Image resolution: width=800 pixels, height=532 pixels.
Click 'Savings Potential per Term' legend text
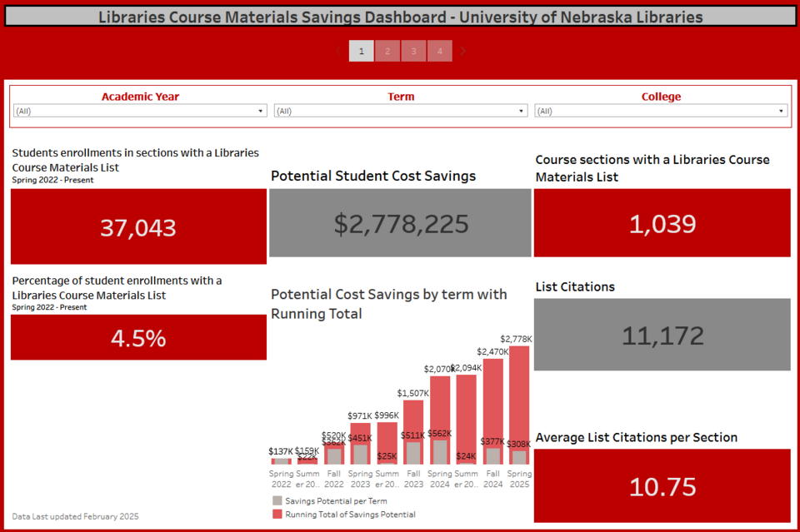pos(336,501)
